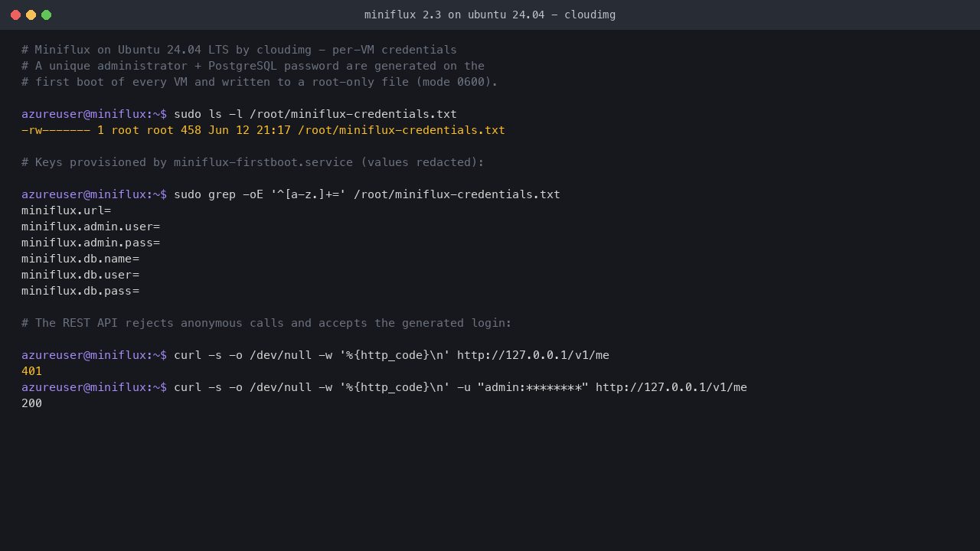Viewport: 980px width, 551px height.
Task: Click the comment 'Keys provisioned by miniflux-firstboot.service'
Action: 253,162
